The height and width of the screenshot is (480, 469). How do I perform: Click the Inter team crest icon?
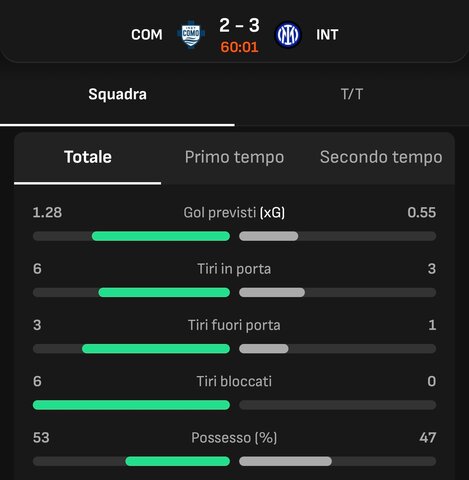pos(288,35)
